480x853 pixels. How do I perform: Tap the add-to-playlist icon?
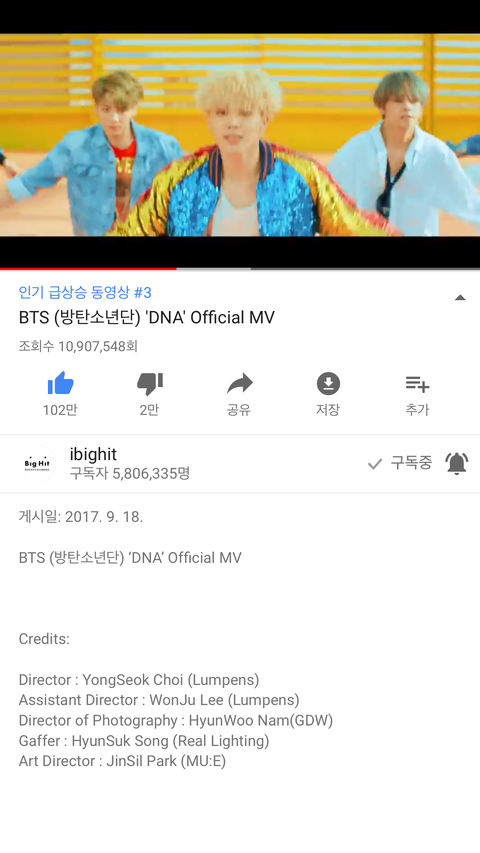(417, 384)
